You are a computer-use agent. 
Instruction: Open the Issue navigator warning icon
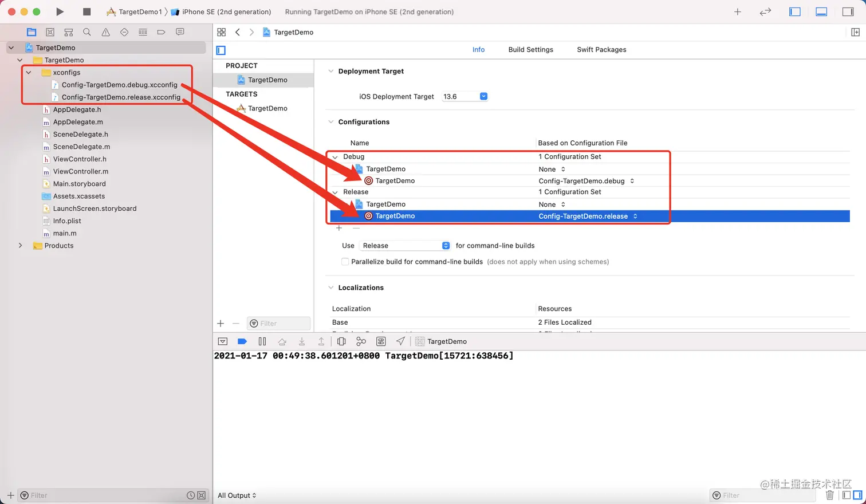point(106,32)
